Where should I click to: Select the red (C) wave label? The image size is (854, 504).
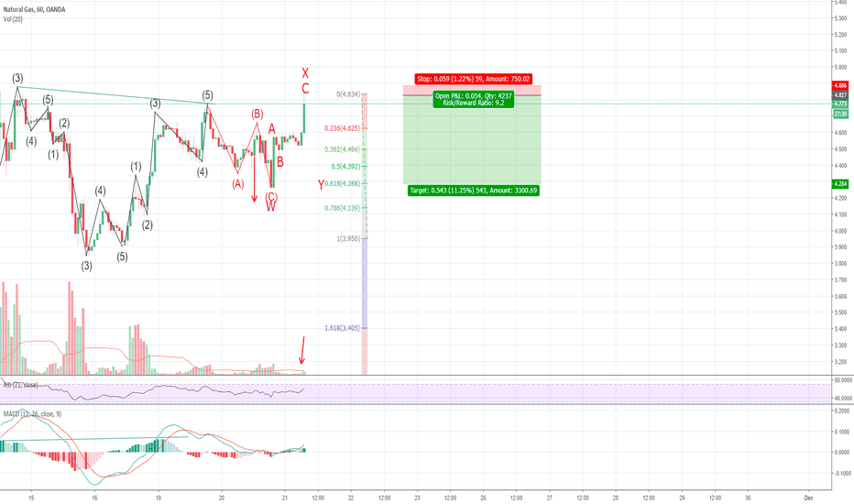tap(271, 197)
